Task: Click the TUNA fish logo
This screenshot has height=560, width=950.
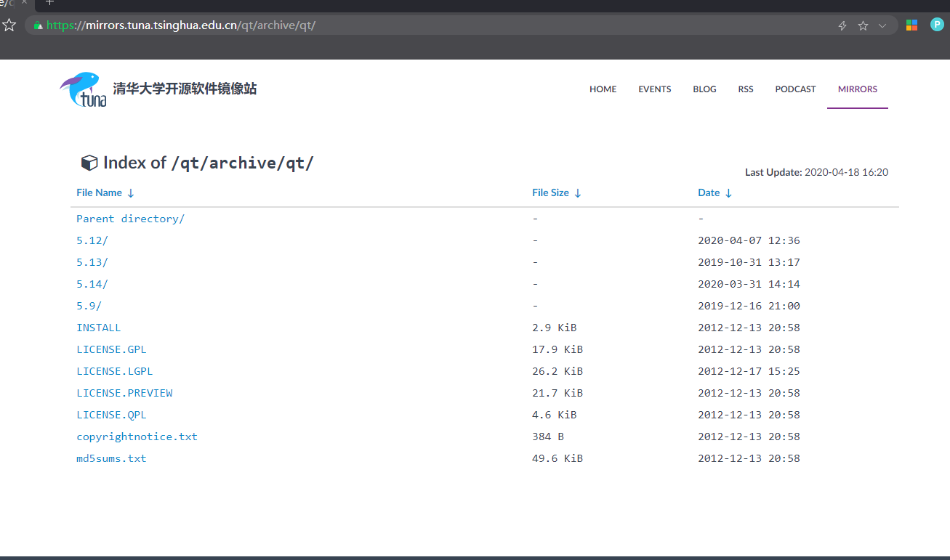Action: pos(83,89)
